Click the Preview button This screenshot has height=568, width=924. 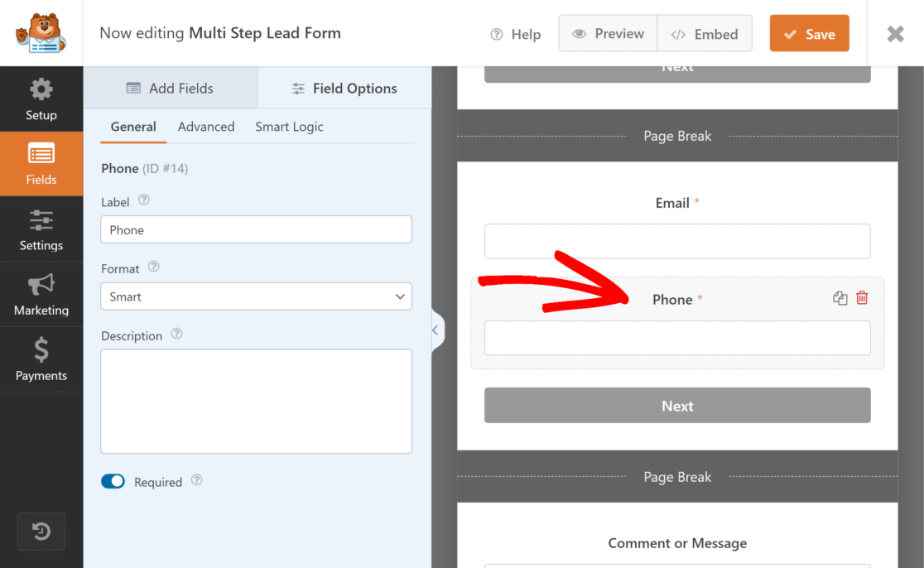click(x=609, y=34)
